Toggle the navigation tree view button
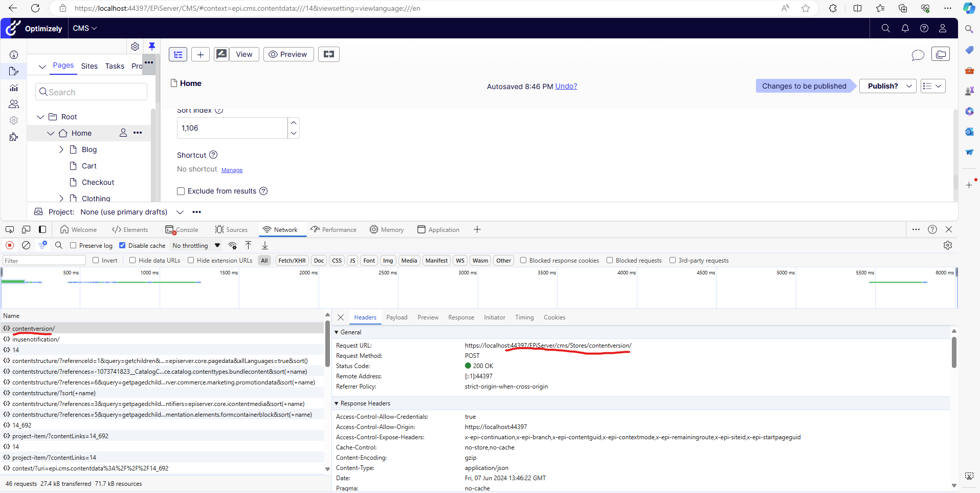The width and height of the screenshot is (980, 493). 178,54
